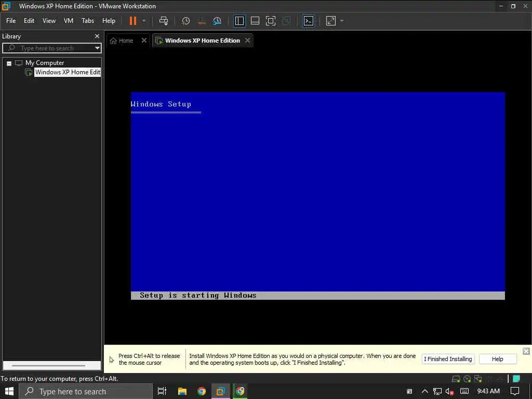Open the power options dropdown arrow beside pause
The height and width of the screenshot is (399, 532).
click(144, 21)
